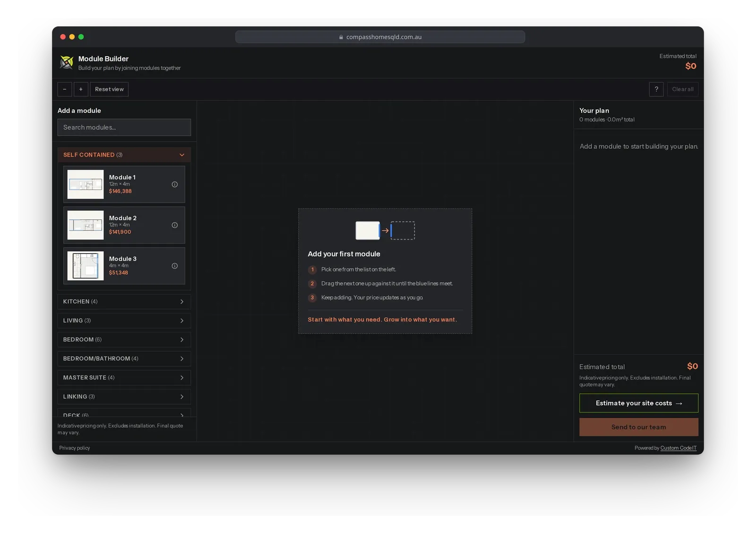Expand the LIVING category
The image size is (756, 534).
click(x=124, y=320)
